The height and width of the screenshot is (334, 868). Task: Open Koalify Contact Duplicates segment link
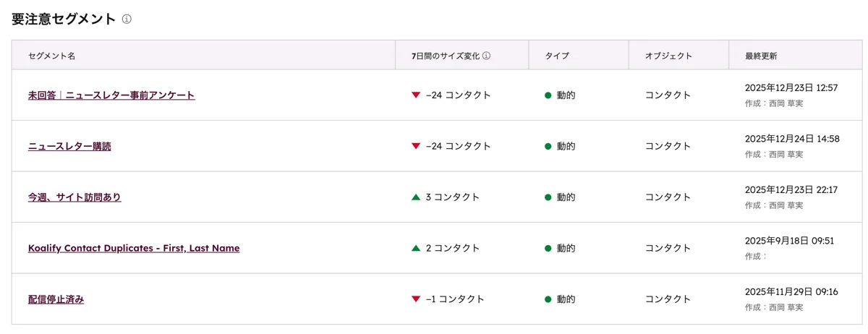[x=134, y=248]
